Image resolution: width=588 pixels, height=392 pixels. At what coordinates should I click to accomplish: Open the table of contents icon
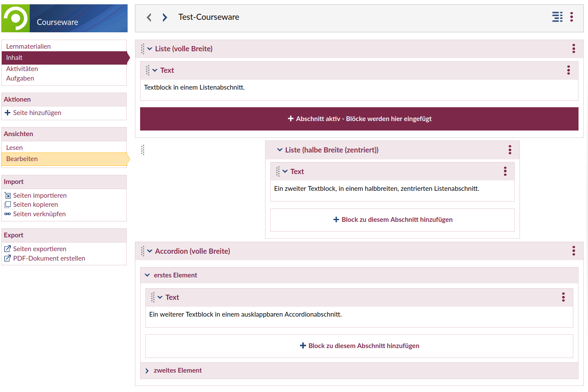tap(557, 17)
